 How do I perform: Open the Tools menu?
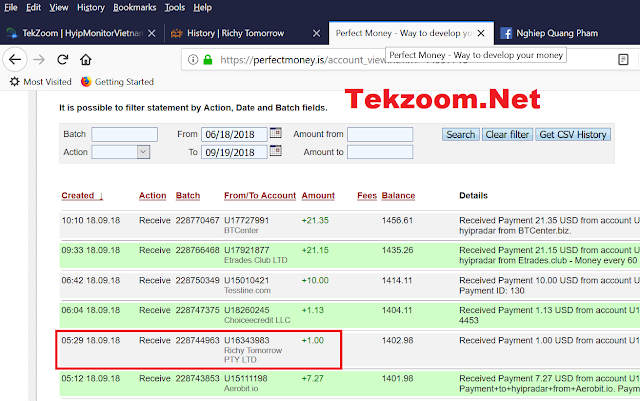(x=175, y=7)
